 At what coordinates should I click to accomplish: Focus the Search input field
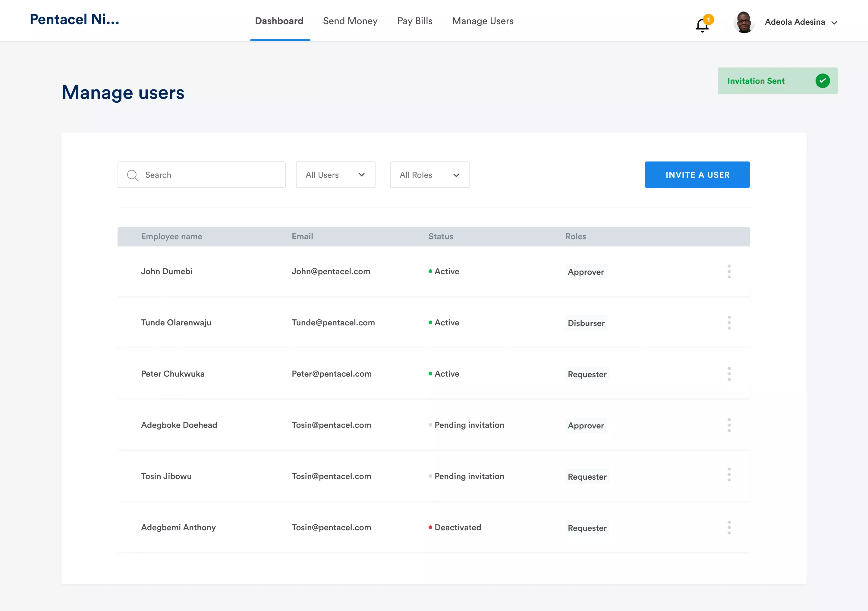(202, 175)
